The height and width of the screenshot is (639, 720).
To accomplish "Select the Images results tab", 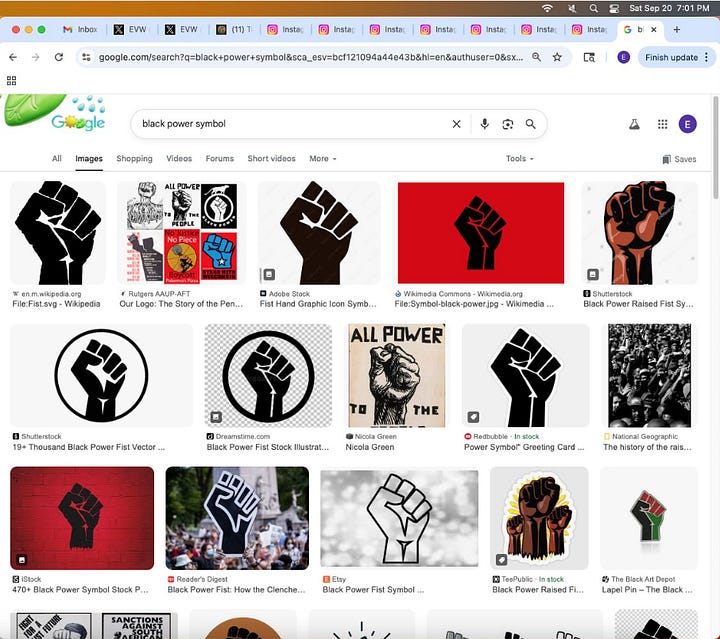I will point(89,158).
